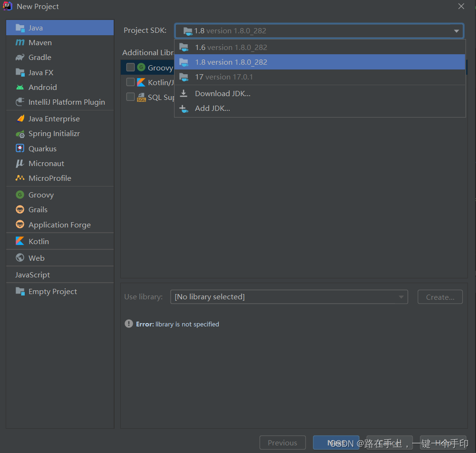This screenshot has height=453, width=476.
Task: Click the Next button
Action: click(x=336, y=443)
